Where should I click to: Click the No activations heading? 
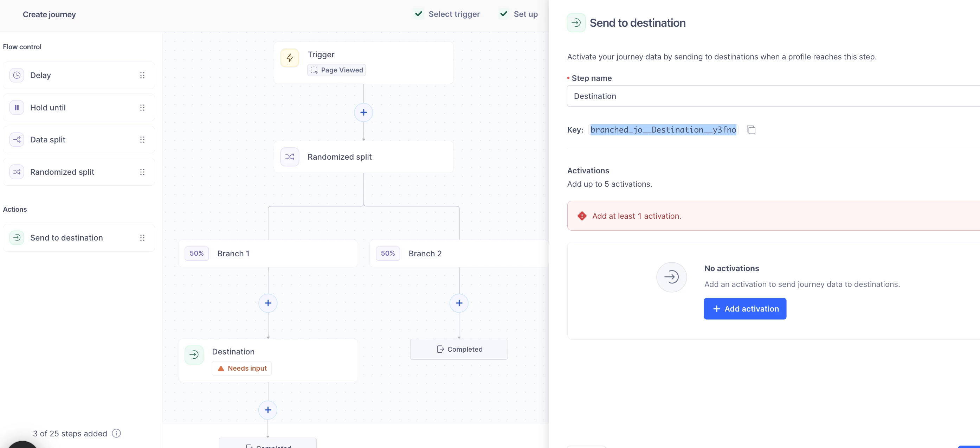click(731, 268)
